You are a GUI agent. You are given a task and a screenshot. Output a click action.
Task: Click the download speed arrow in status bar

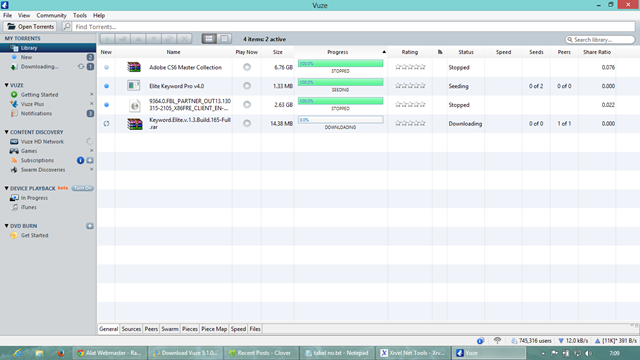click(561, 341)
